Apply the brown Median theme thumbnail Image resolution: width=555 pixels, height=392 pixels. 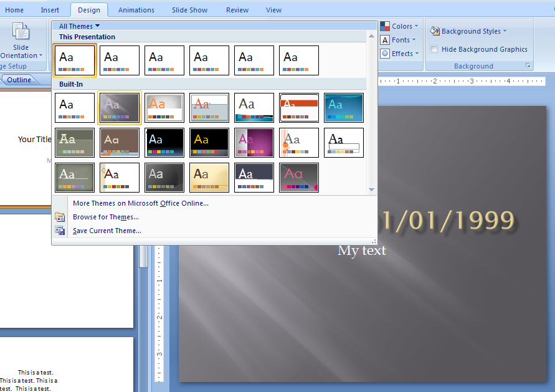[120, 143]
